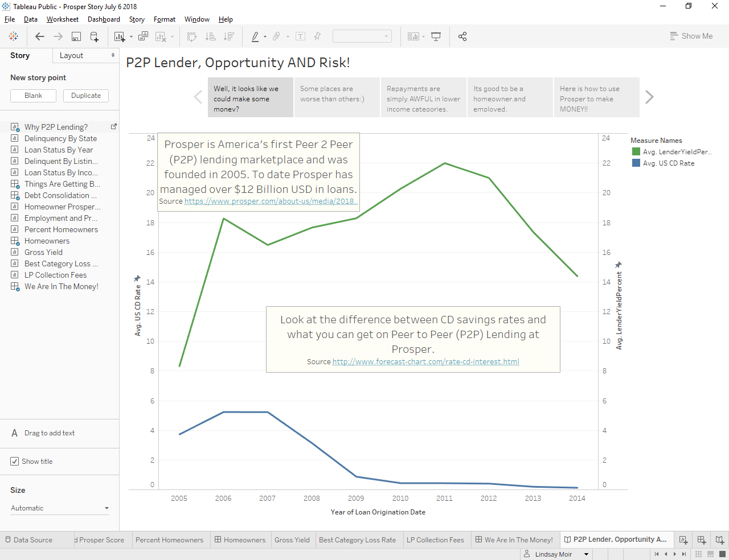Open the clear sheet dropdown arrow
The image size is (729, 560).
coord(173,37)
